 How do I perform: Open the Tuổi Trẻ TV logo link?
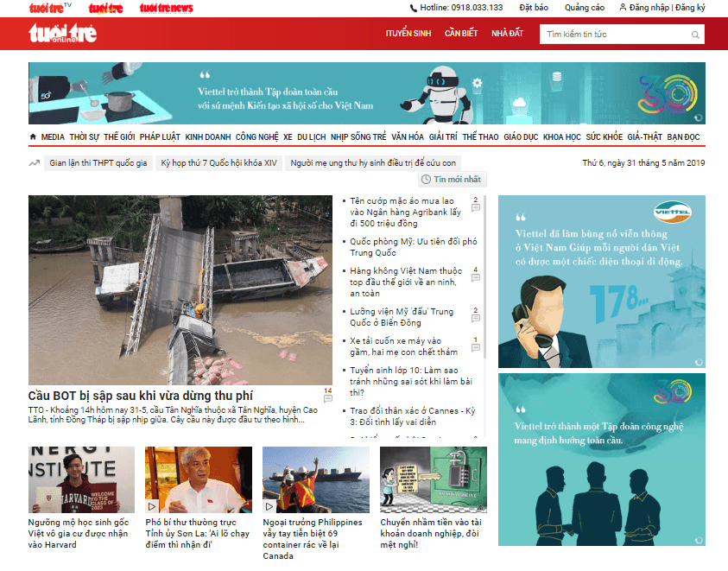50,8
